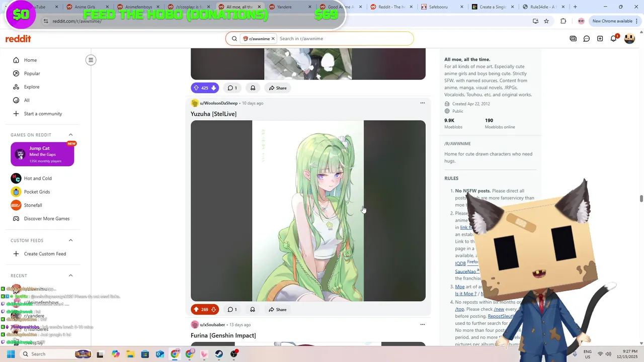Remove the r/awwnime search filter chip
Image resolution: width=644 pixels, height=362 pixels.
273,39
